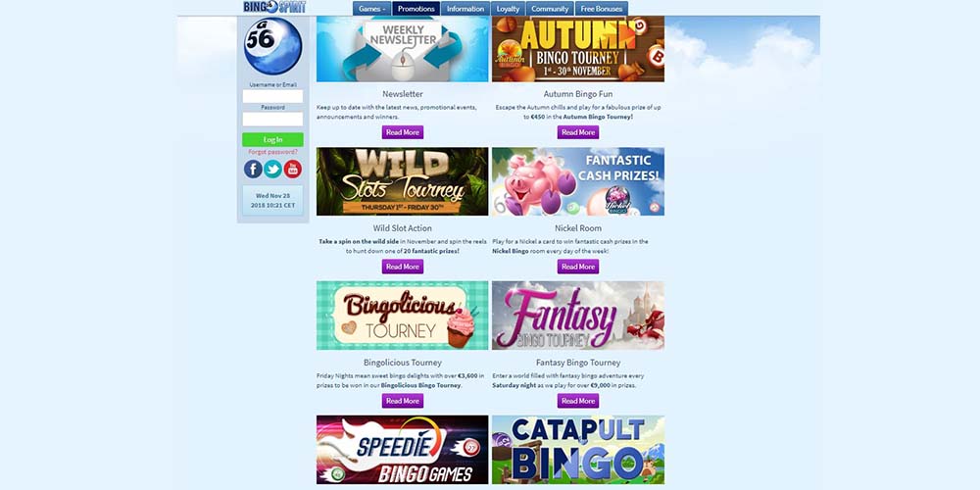Click the Catapult Bingo banner
Image resolution: width=980 pixels, height=490 pixels.
tap(578, 450)
